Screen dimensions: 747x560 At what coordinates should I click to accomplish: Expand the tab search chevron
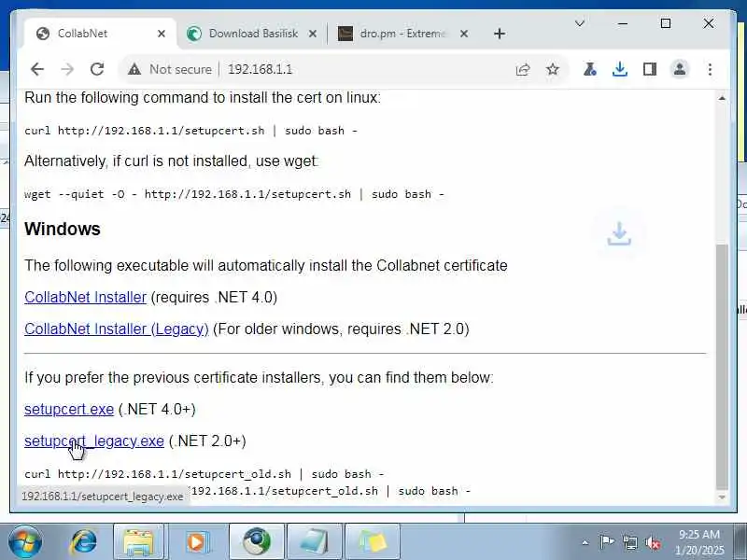[580, 23]
